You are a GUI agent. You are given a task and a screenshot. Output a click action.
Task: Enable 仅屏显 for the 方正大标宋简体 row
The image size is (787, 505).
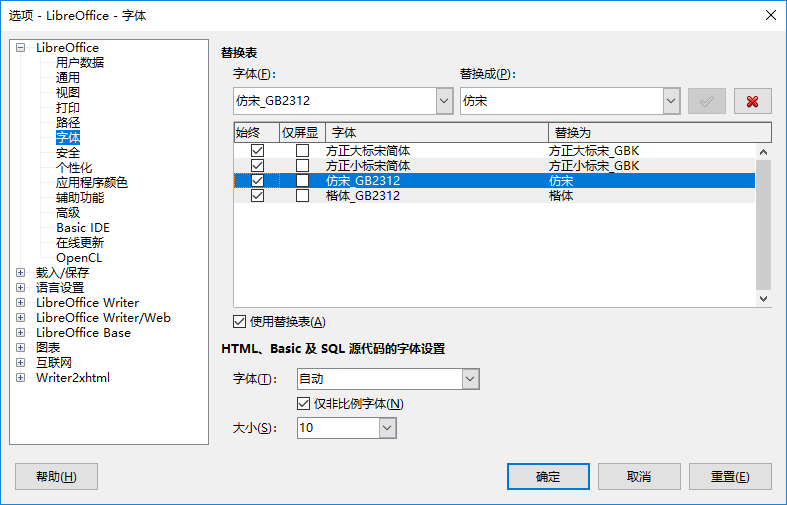(x=302, y=151)
